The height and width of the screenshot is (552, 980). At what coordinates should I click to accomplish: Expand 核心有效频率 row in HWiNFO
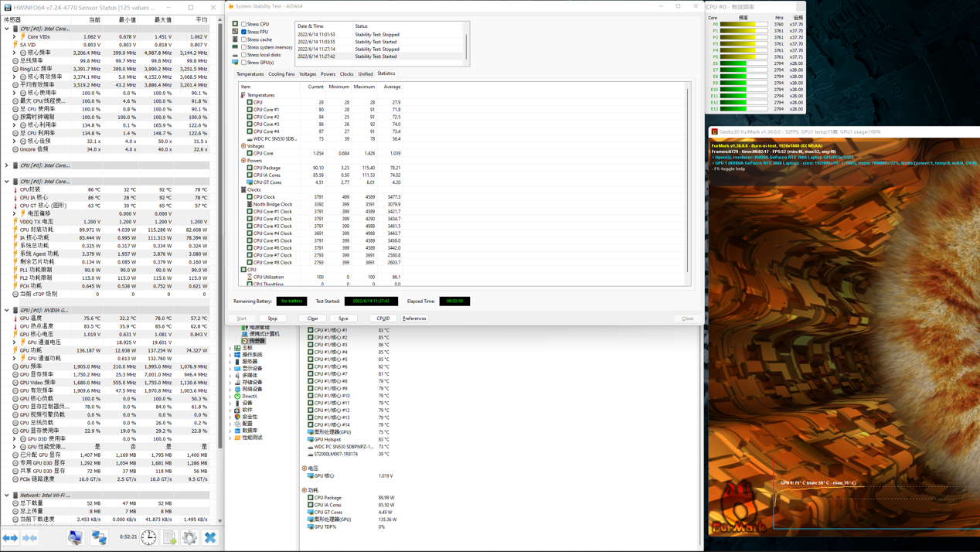(15, 77)
